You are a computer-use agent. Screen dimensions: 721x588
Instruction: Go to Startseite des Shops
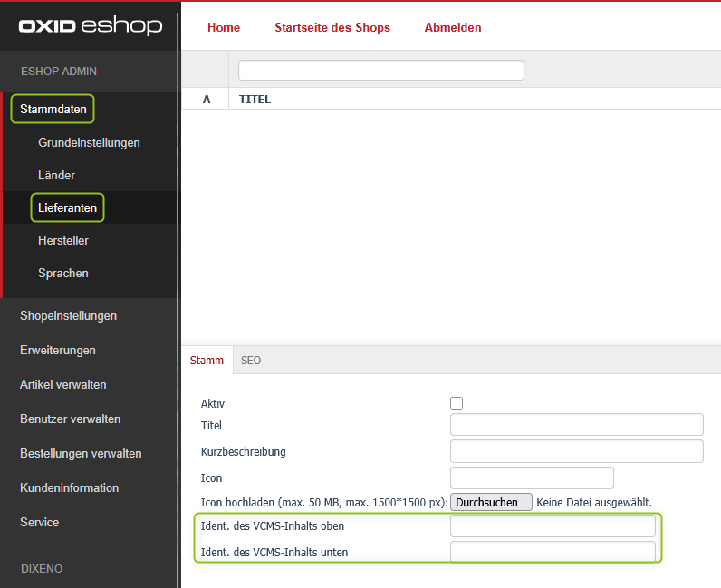click(x=332, y=27)
